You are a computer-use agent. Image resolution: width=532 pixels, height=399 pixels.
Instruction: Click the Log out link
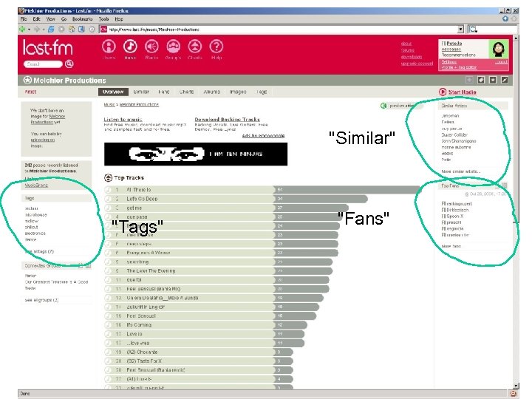click(501, 62)
